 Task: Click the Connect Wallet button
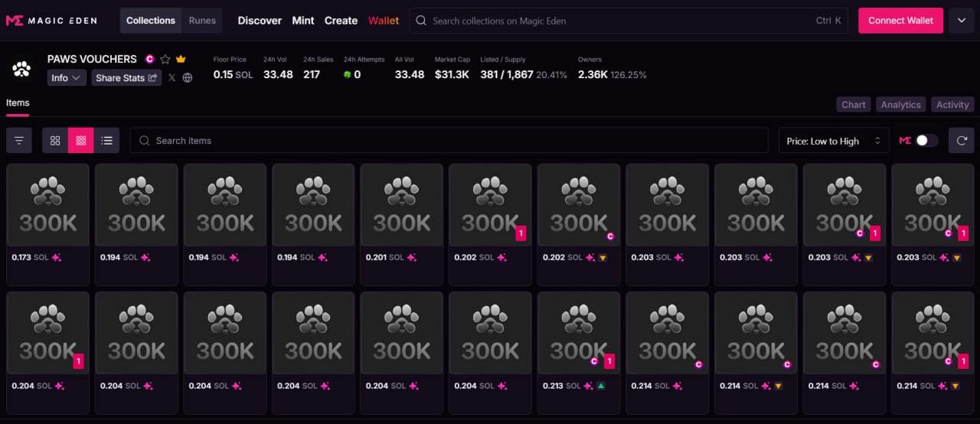click(900, 21)
